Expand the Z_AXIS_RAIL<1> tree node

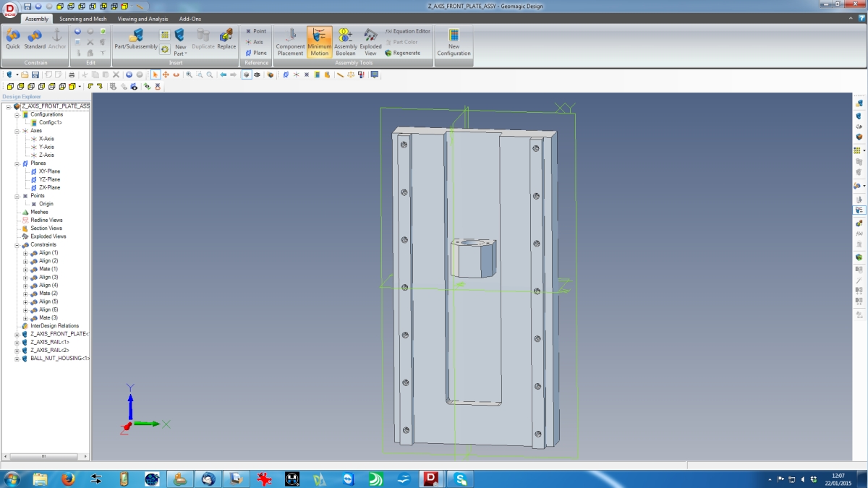pyautogui.click(x=17, y=342)
